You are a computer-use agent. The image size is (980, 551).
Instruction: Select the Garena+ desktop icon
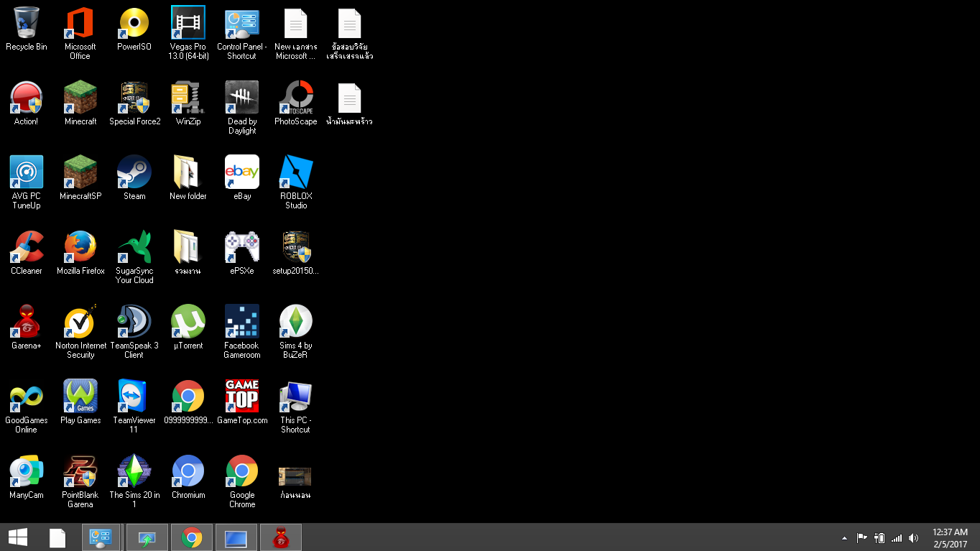27,322
